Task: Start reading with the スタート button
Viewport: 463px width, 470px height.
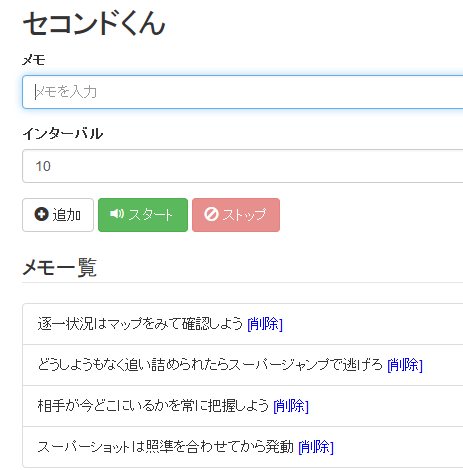Action: click(143, 215)
